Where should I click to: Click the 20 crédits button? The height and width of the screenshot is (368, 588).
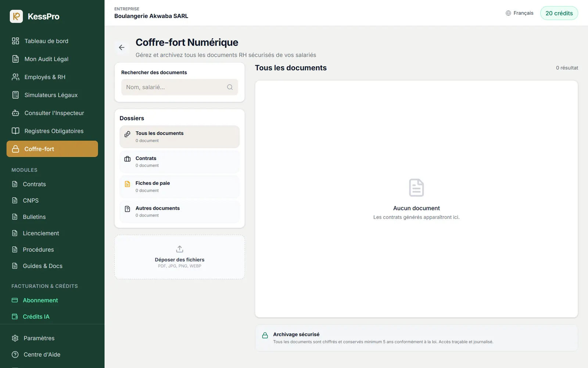tap(559, 13)
